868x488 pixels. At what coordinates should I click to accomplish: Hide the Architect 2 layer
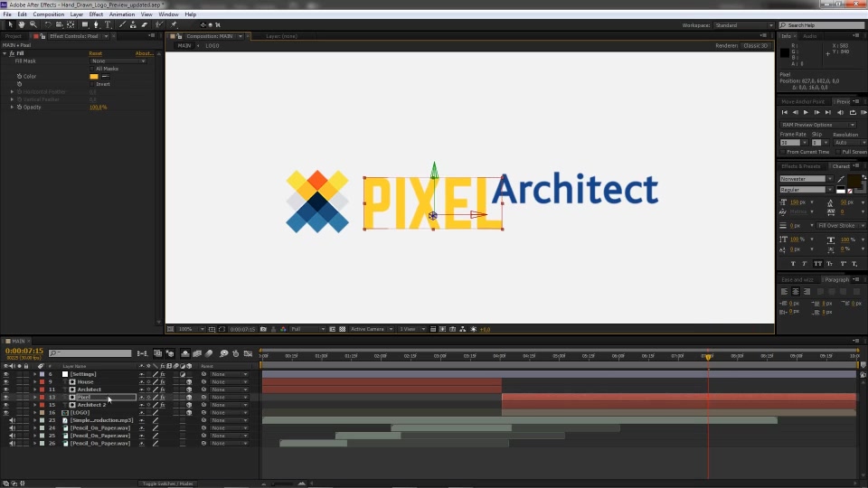pyautogui.click(x=6, y=405)
